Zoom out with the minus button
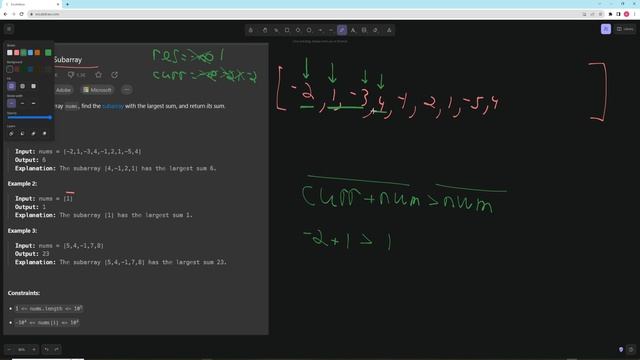 pyautogui.click(x=9, y=349)
